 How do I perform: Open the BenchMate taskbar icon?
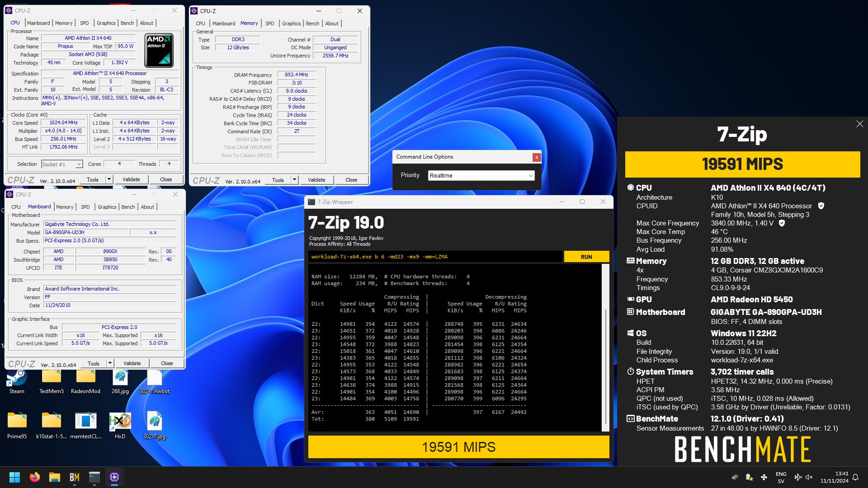pyautogui.click(x=75, y=477)
